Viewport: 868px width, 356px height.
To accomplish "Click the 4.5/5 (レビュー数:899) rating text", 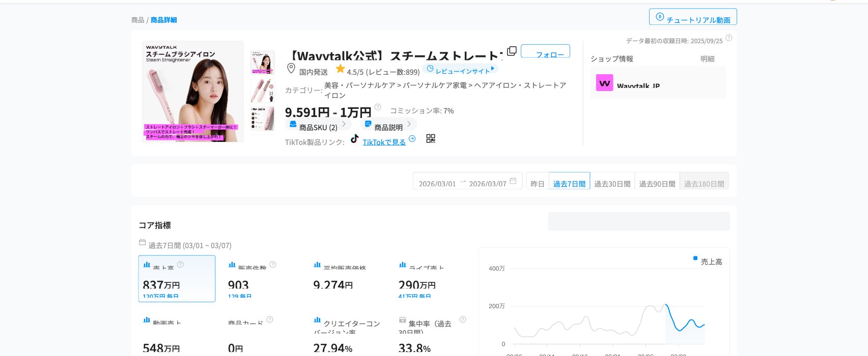I will [383, 72].
